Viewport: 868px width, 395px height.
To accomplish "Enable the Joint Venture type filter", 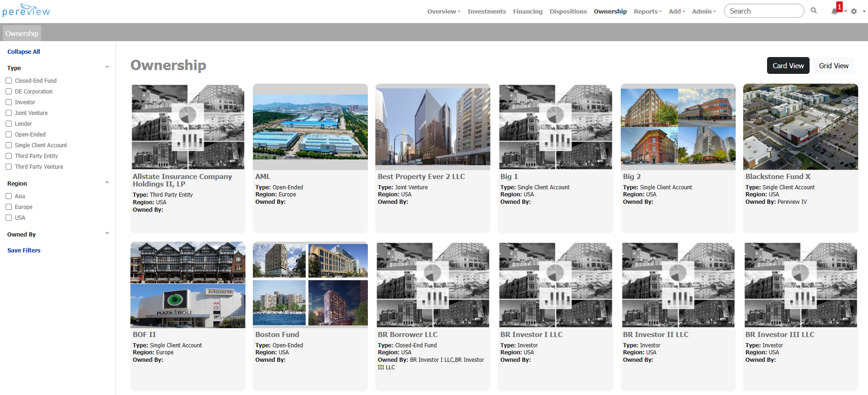I will coord(9,113).
